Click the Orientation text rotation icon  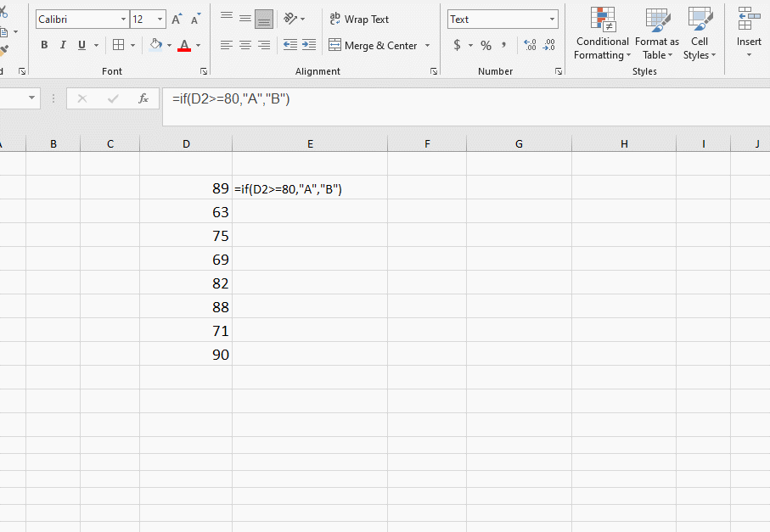pos(290,20)
